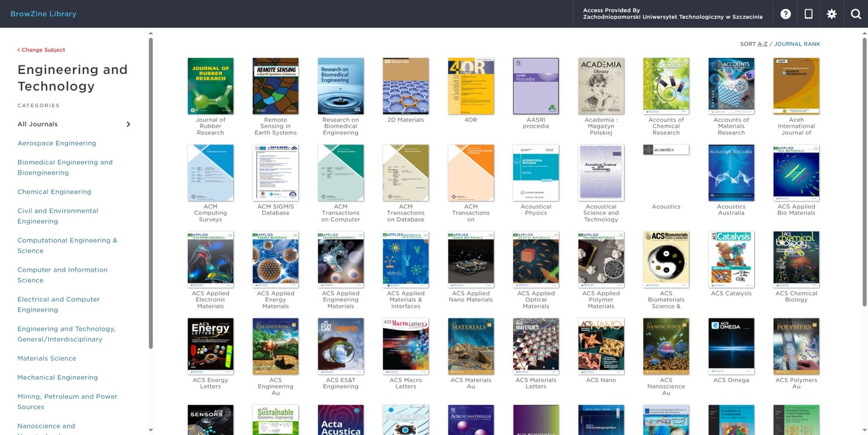Open My Bookshelf tablet icon
The width and height of the screenshot is (868, 435).
point(809,14)
